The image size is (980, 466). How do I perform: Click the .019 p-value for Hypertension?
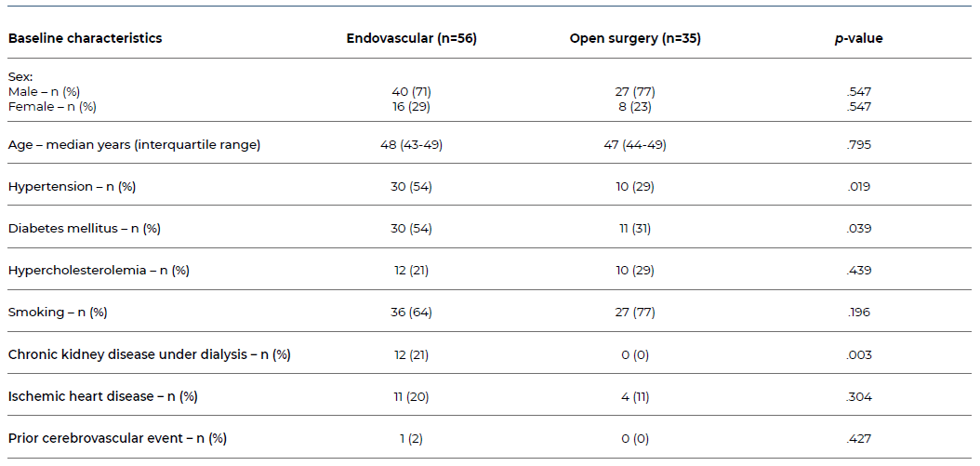click(858, 187)
